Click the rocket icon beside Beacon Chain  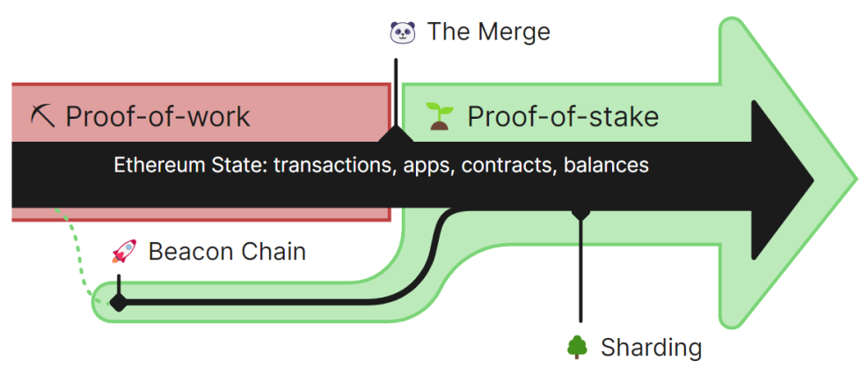[x=124, y=252]
